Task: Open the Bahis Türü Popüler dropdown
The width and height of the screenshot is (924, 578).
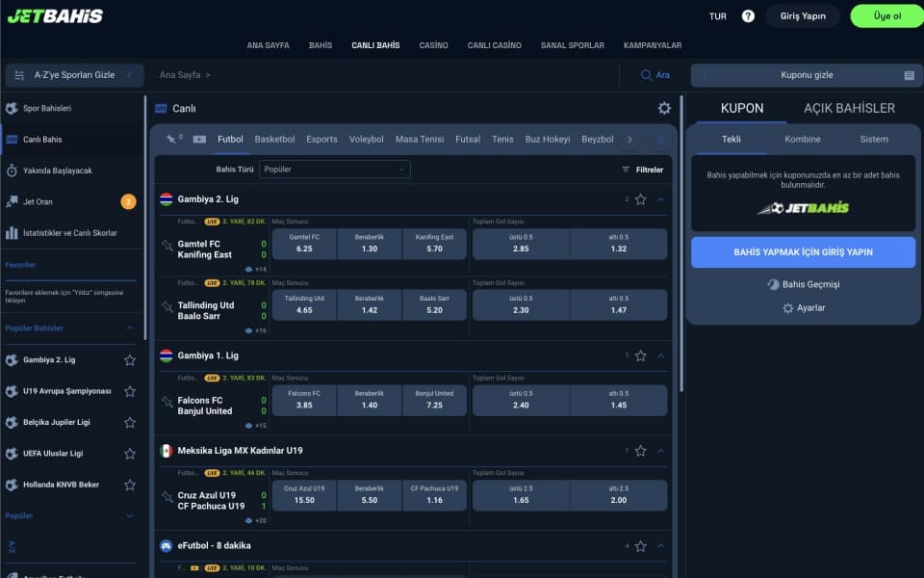Action: tap(335, 170)
